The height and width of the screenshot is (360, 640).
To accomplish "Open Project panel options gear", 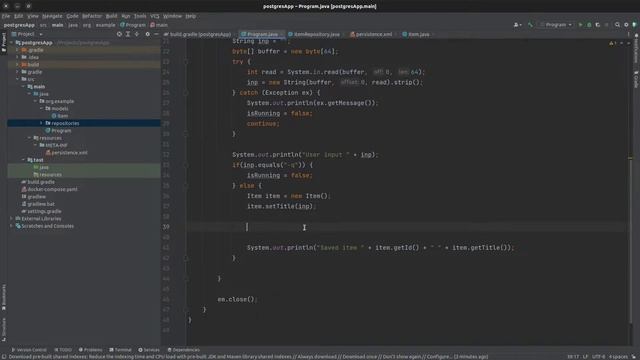I will click(x=147, y=34).
